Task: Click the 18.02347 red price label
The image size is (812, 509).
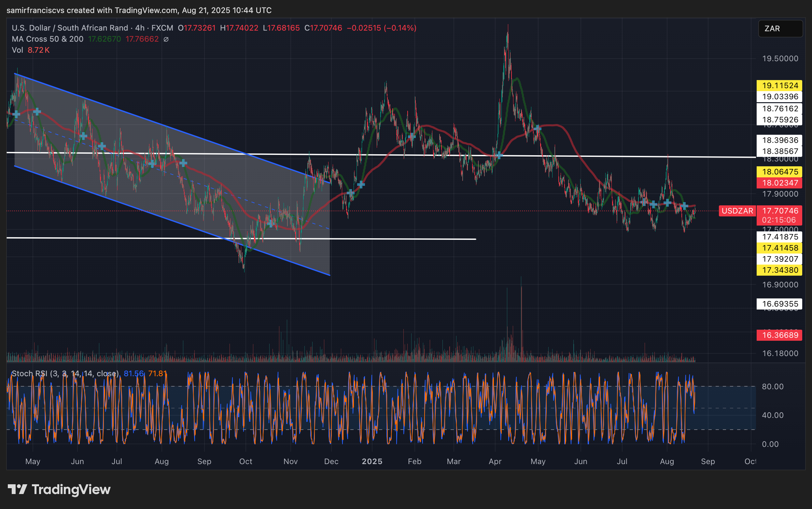Action: point(780,183)
